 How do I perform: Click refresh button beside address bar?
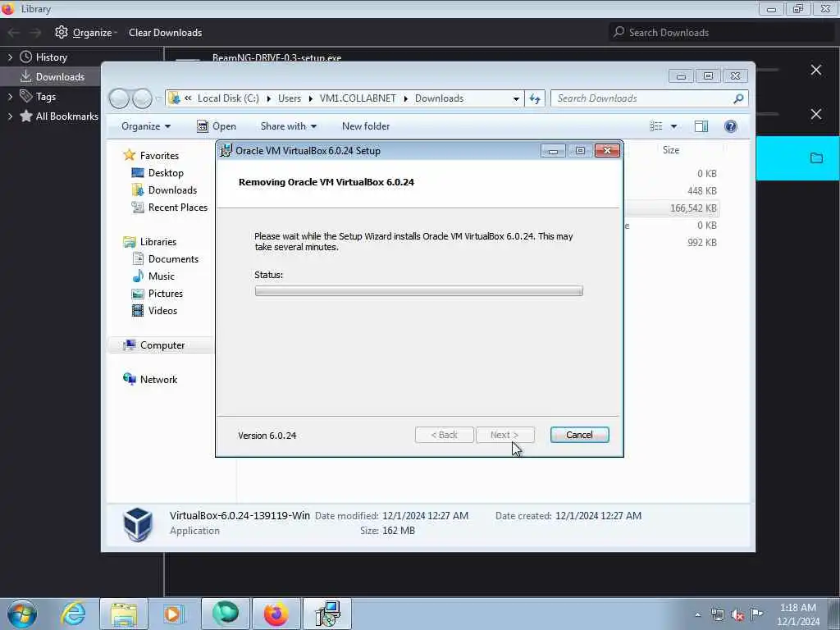535,98
